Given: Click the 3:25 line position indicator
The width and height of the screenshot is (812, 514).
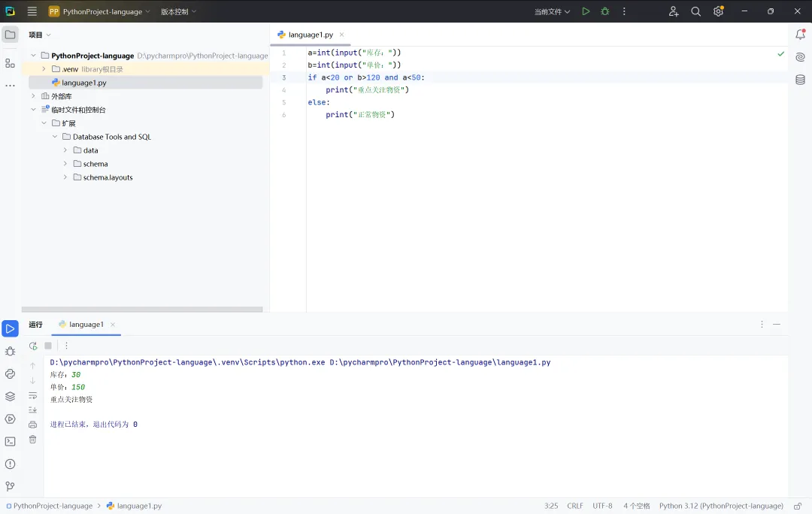Looking at the screenshot, I should (551, 506).
